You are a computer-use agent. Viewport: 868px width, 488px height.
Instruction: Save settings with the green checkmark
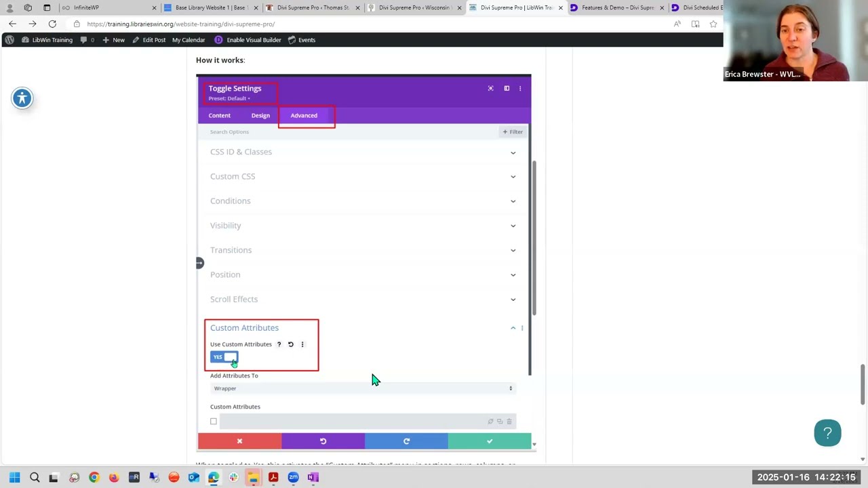[x=490, y=441]
